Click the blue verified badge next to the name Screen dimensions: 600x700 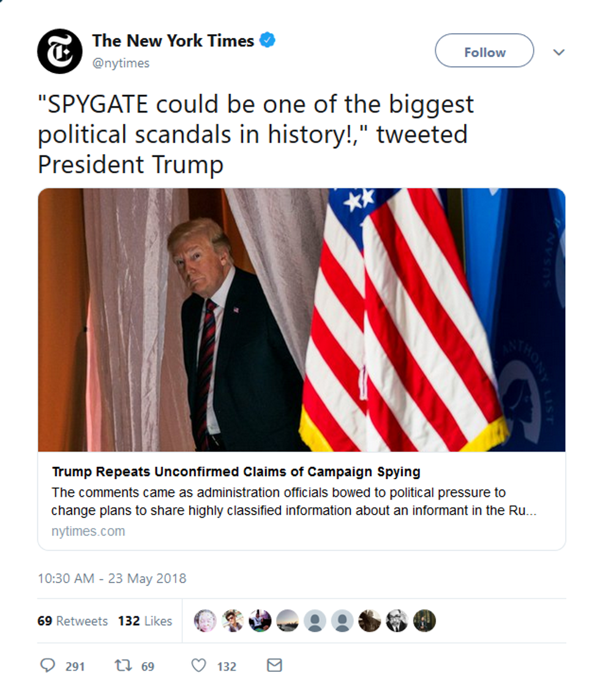266,40
